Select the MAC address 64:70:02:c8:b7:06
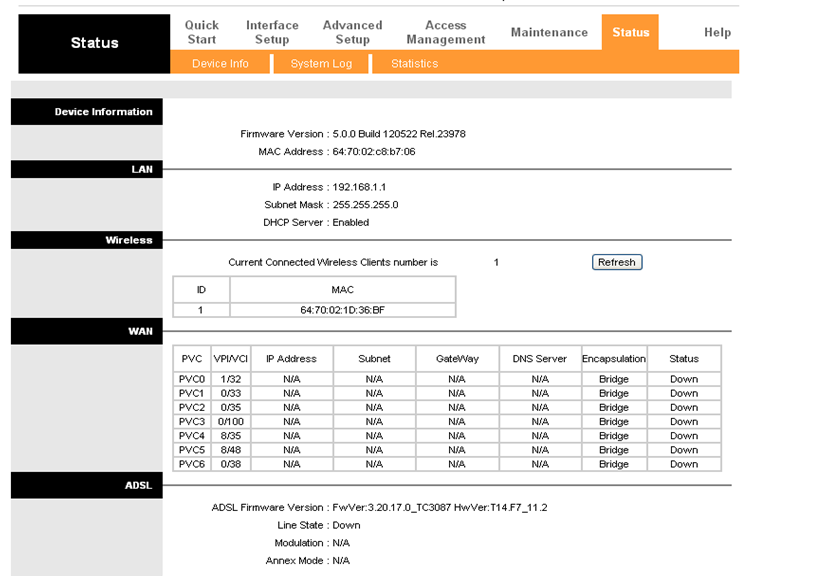This screenshot has height=576, width=832. click(x=374, y=152)
